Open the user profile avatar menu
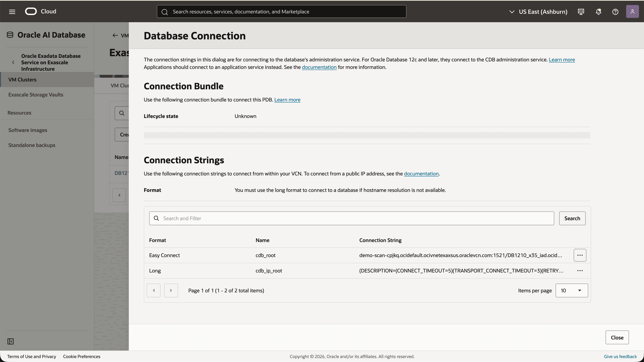644x362 pixels. point(632,11)
